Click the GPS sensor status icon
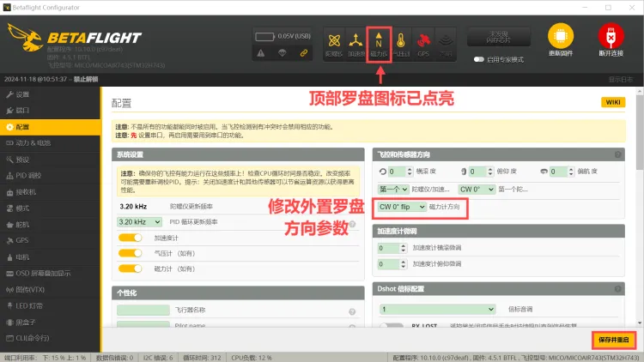The width and height of the screenshot is (644, 362). [x=423, y=45]
